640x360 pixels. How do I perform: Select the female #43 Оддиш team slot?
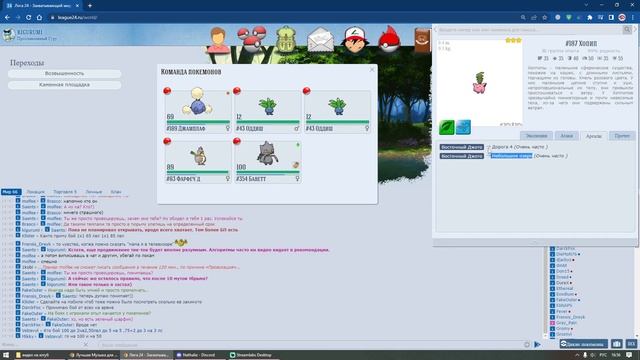click(338, 111)
